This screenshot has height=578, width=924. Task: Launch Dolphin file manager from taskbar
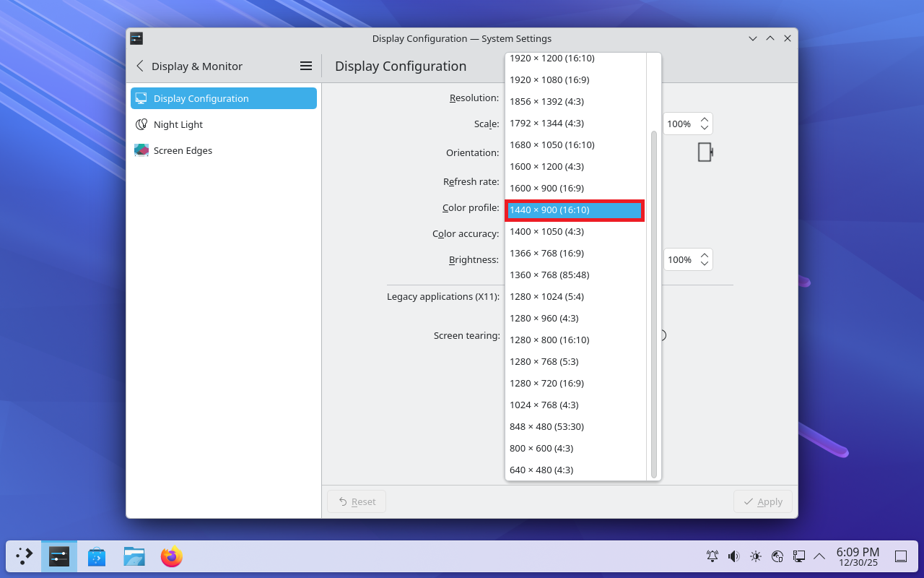[134, 556]
